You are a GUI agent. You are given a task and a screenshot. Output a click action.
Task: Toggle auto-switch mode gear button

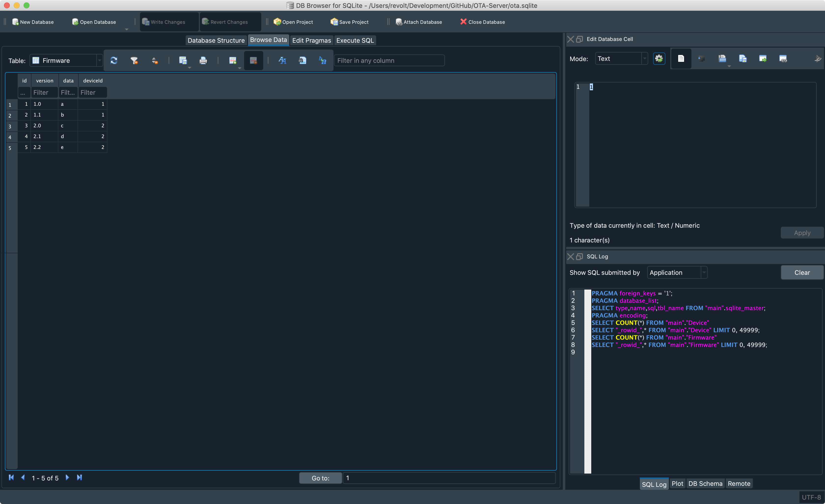(x=659, y=59)
